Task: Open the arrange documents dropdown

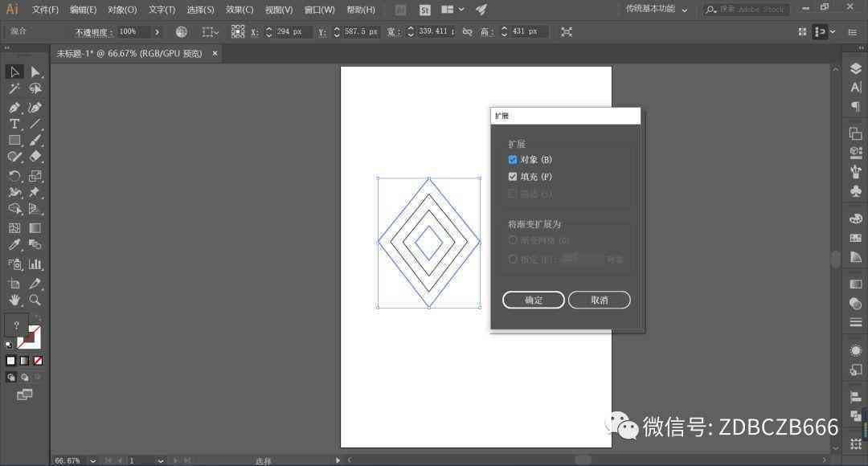Action: (x=452, y=10)
